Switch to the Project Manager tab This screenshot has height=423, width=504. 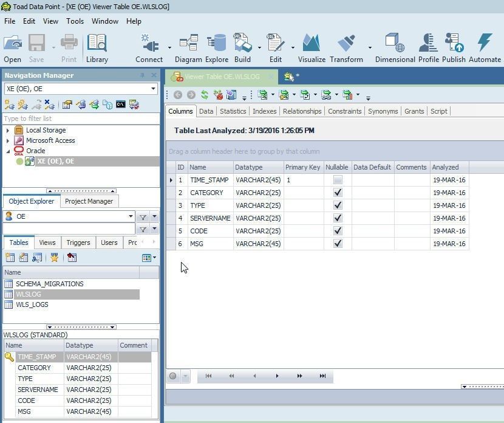pyautogui.click(x=89, y=201)
